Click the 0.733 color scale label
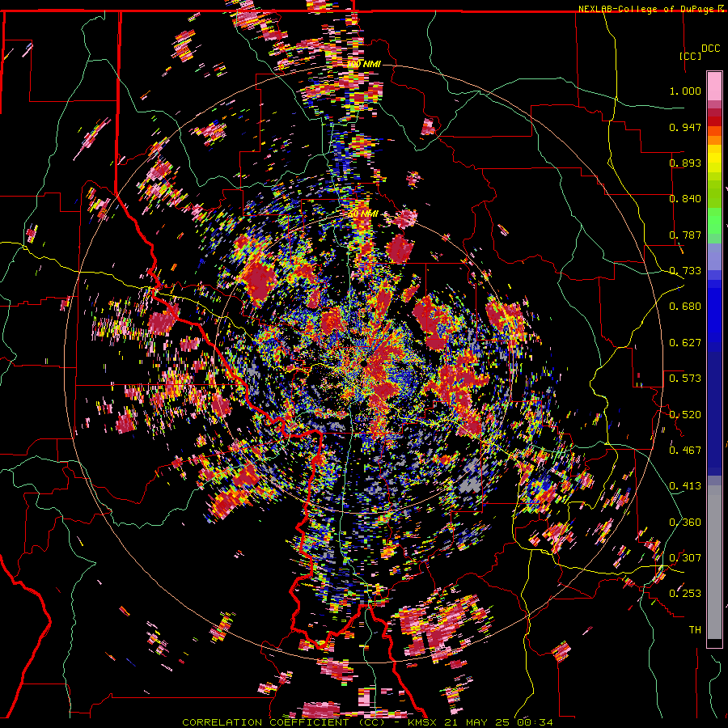This screenshot has width=728, height=728. 685,271
